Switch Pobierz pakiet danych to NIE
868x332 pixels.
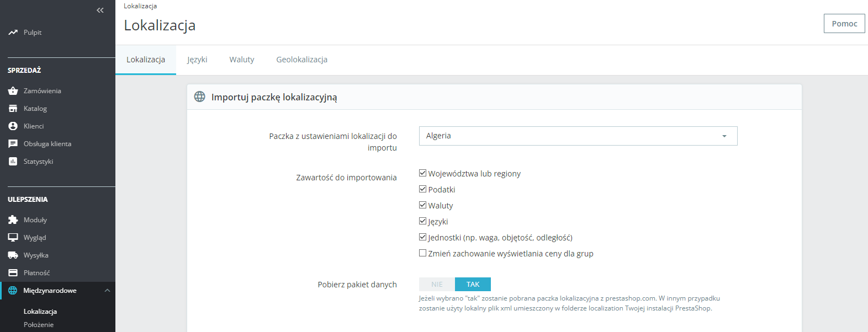tap(437, 284)
